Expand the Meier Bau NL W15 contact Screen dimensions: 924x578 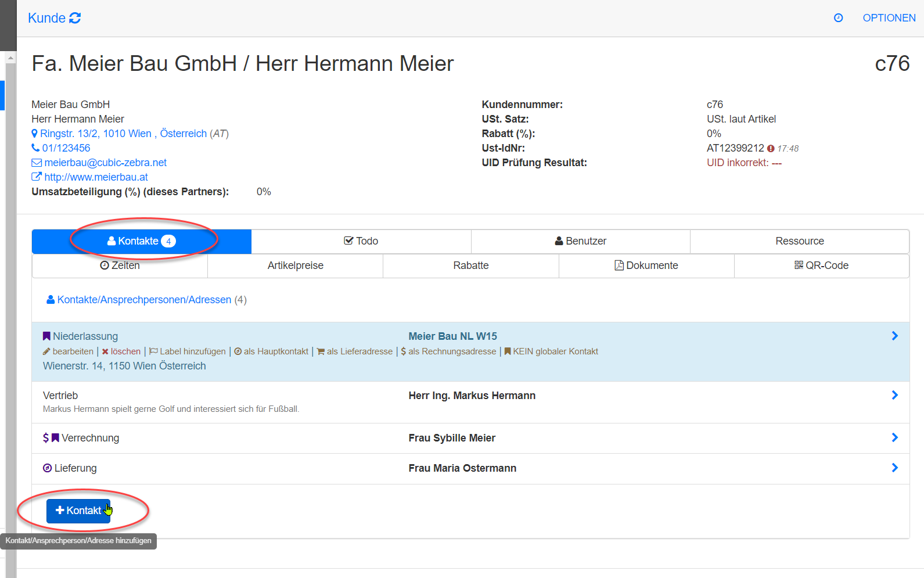894,336
